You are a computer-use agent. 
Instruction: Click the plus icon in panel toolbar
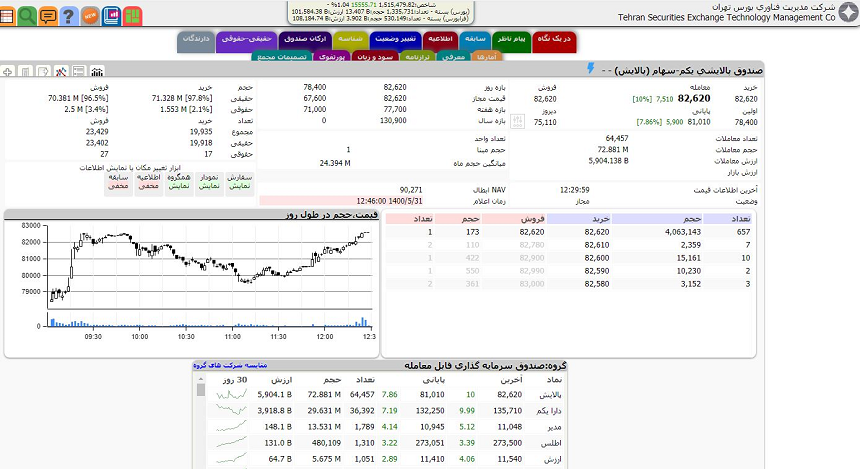click(8, 72)
